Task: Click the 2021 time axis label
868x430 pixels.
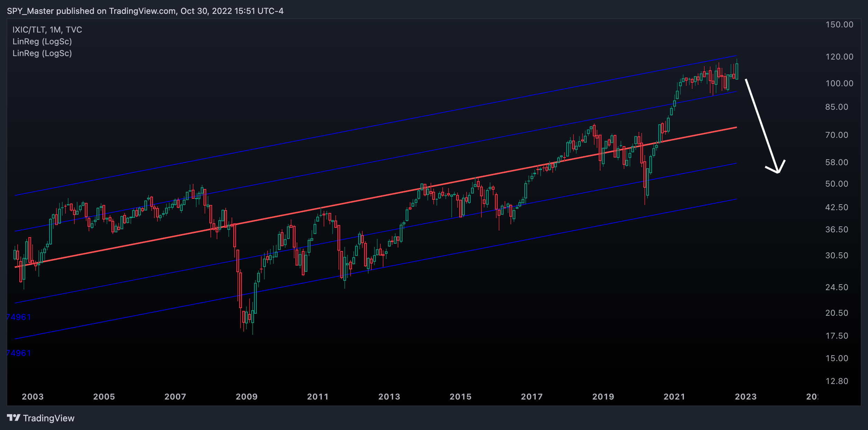Action: coord(675,397)
